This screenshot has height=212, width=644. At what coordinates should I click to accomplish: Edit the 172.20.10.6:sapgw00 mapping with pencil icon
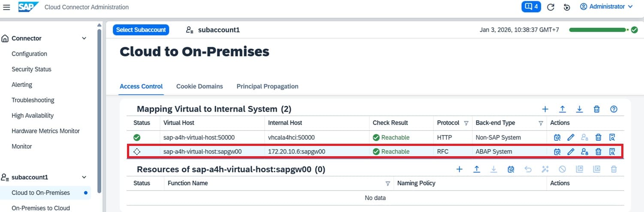coord(571,151)
